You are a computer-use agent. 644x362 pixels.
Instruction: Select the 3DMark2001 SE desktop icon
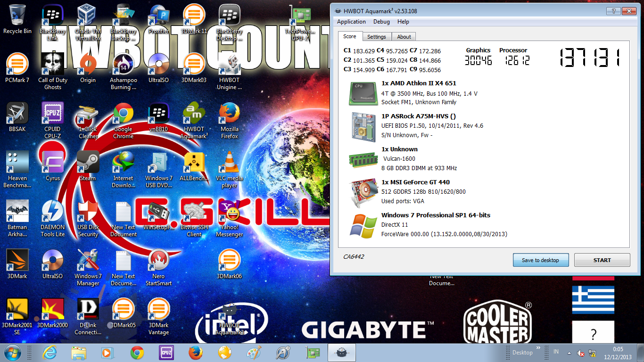click(17, 316)
